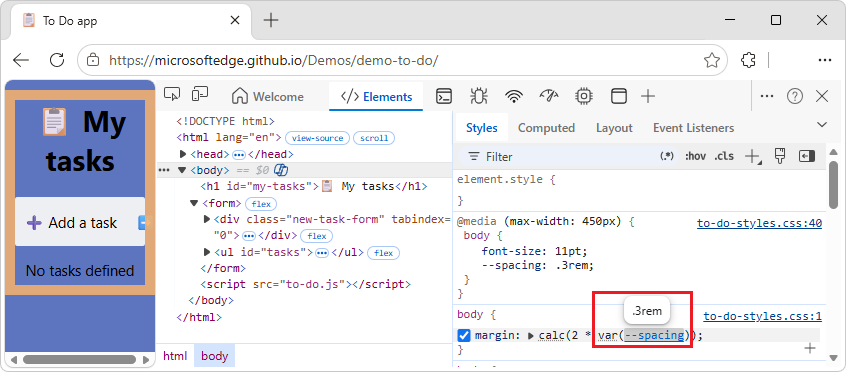Switch to the Event Listeners tab
The width and height of the screenshot is (846, 372).
[693, 128]
